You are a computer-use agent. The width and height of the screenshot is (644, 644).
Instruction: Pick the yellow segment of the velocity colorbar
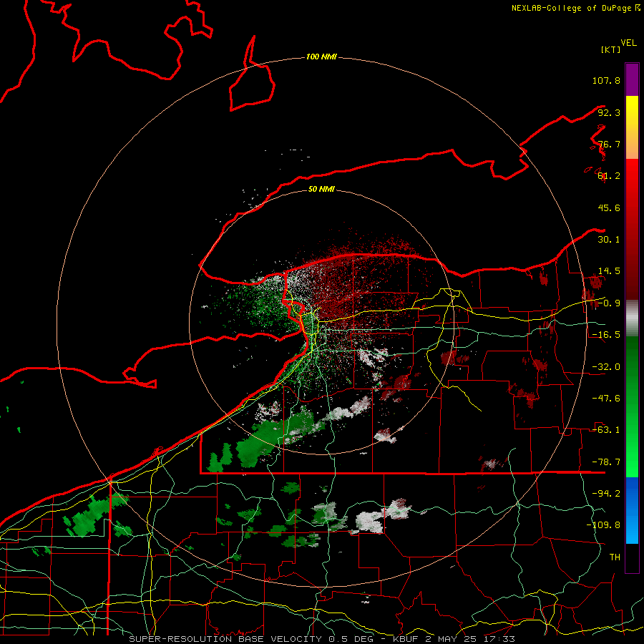(x=632, y=127)
